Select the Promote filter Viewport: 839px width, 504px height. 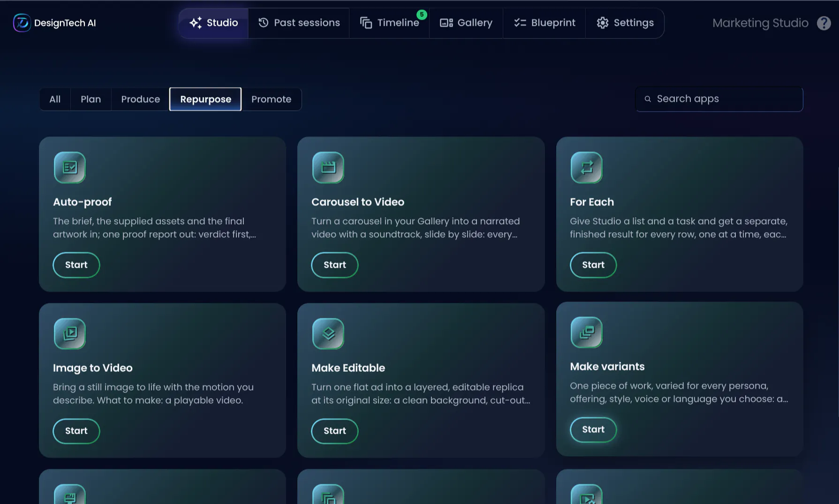pos(271,99)
